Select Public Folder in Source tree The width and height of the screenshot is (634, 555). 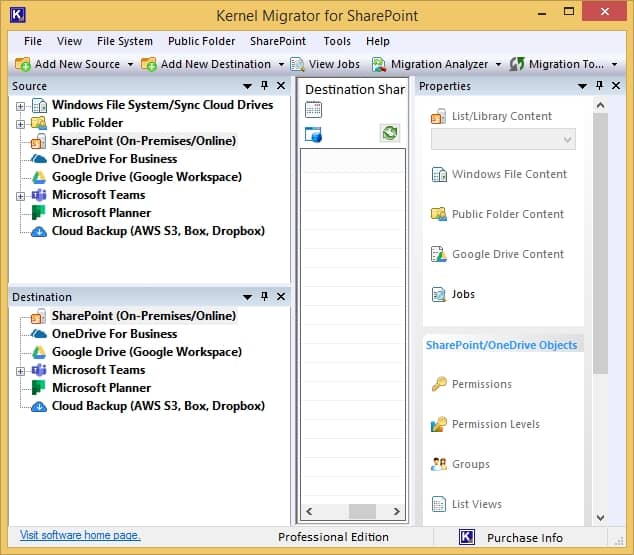(x=87, y=123)
